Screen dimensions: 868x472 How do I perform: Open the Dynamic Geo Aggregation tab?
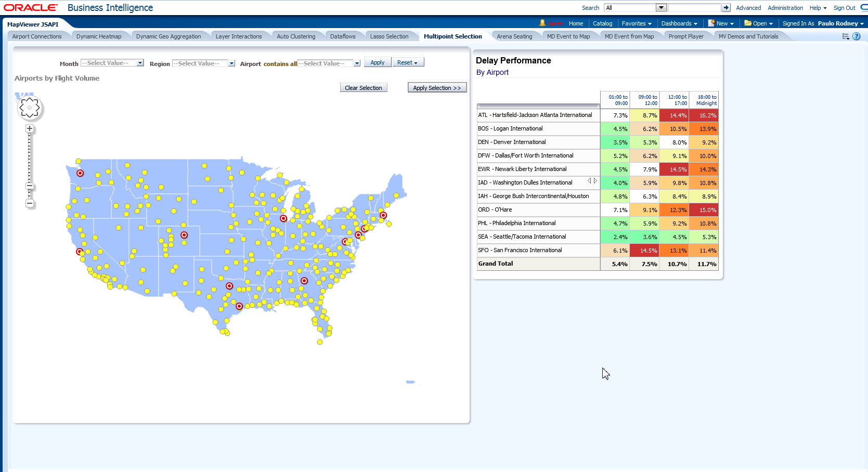(169, 36)
